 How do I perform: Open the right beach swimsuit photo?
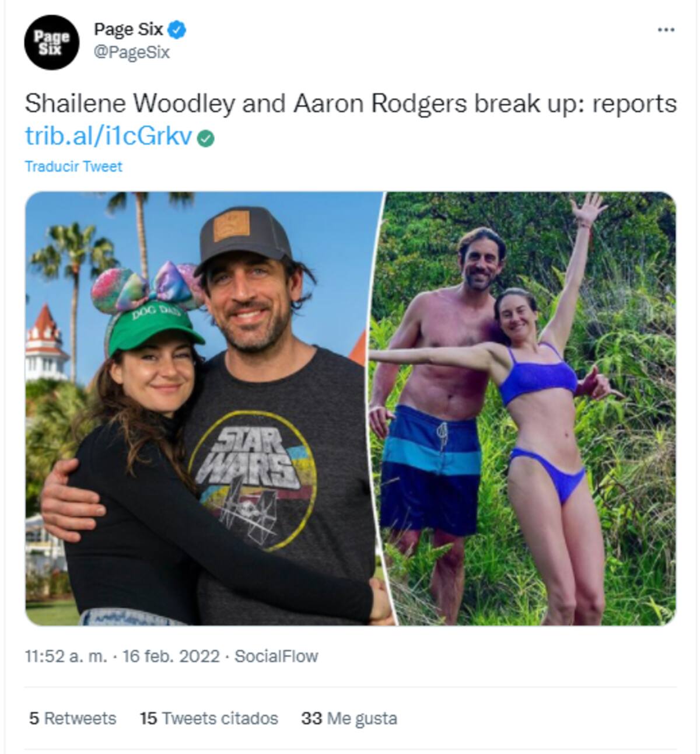[x=525, y=409]
